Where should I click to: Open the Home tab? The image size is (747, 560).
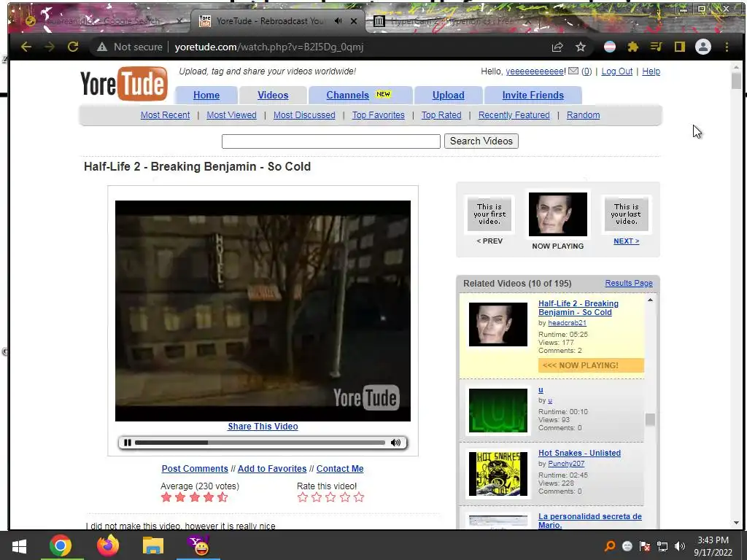[206, 96]
